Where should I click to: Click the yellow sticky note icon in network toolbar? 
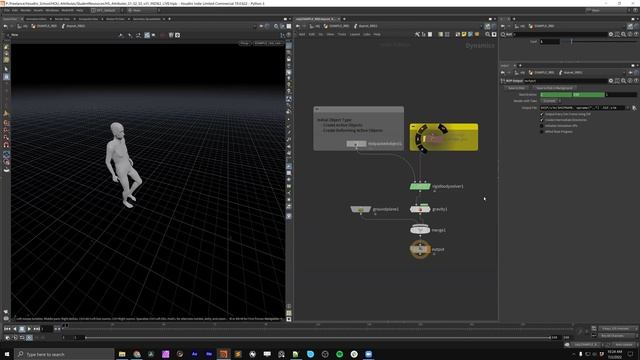pyautogui.click(x=464, y=35)
